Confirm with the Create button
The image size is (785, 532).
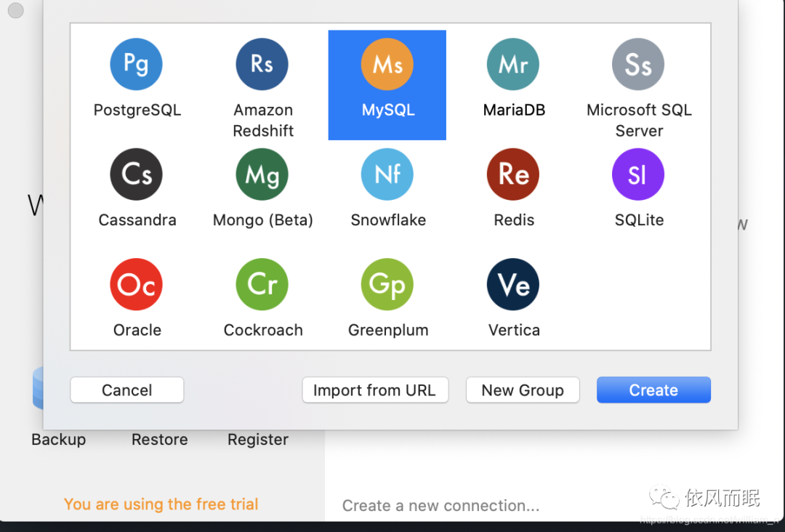point(653,390)
